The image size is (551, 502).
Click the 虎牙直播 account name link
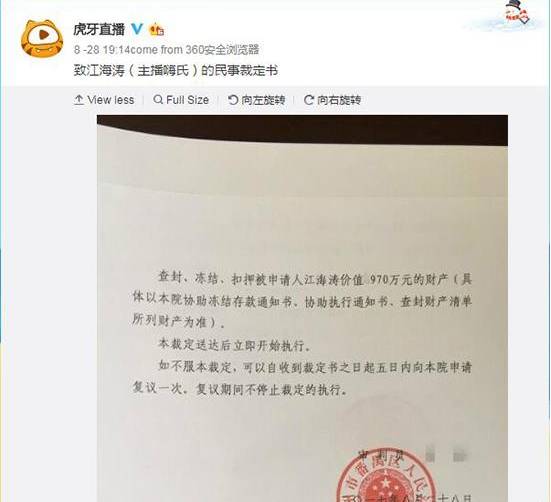click(99, 30)
